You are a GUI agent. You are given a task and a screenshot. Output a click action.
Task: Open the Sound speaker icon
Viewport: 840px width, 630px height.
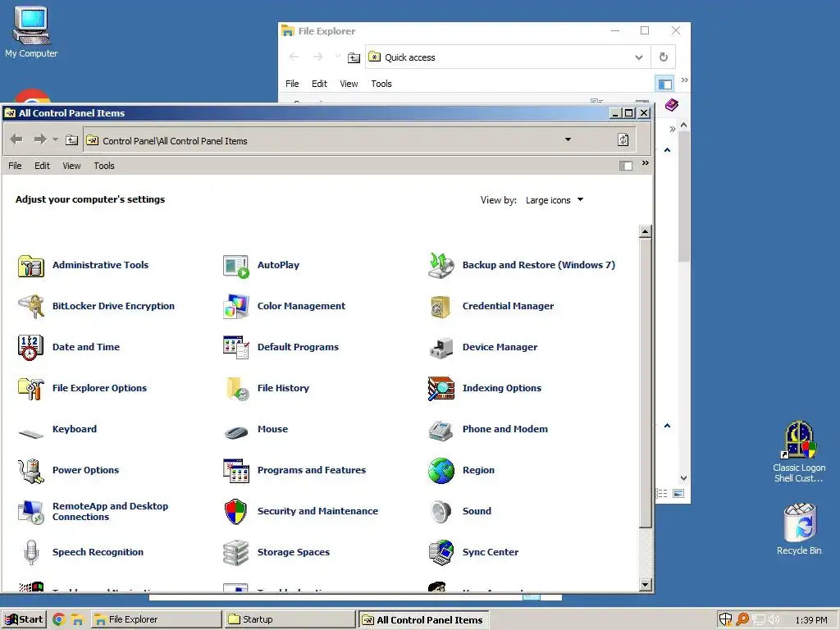click(x=441, y=512)
